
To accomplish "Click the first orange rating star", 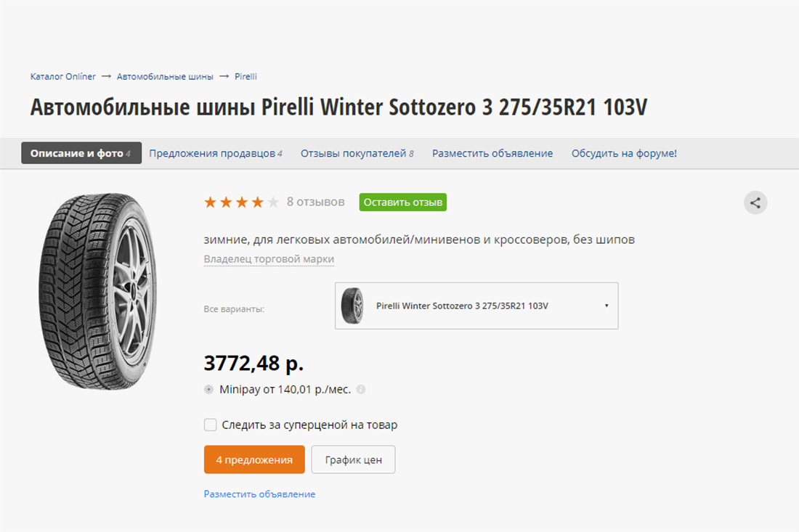I will click(210, 202).
